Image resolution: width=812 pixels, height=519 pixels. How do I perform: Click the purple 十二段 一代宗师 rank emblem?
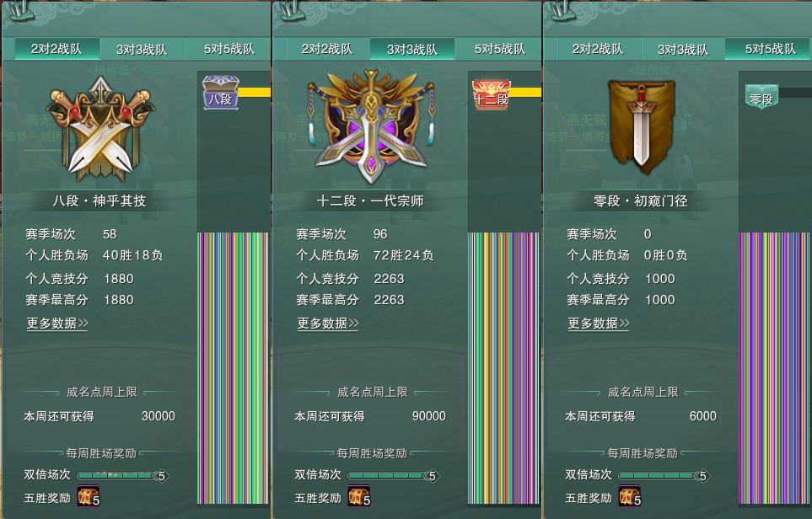(371, 126)
